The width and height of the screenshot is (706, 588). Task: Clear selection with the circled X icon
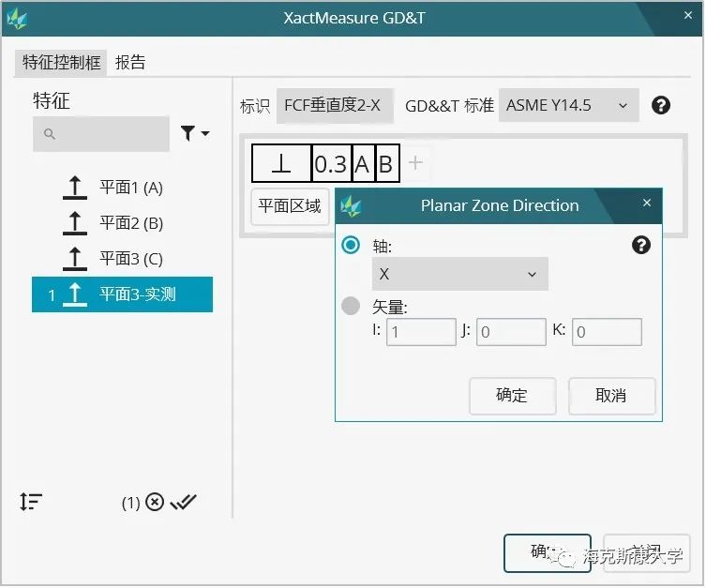coord(155,502)
